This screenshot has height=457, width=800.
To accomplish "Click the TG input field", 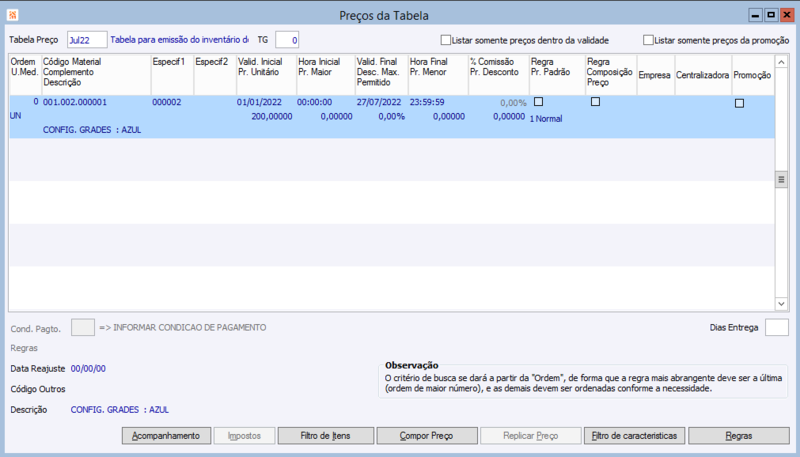I will (x=287, y=40).
